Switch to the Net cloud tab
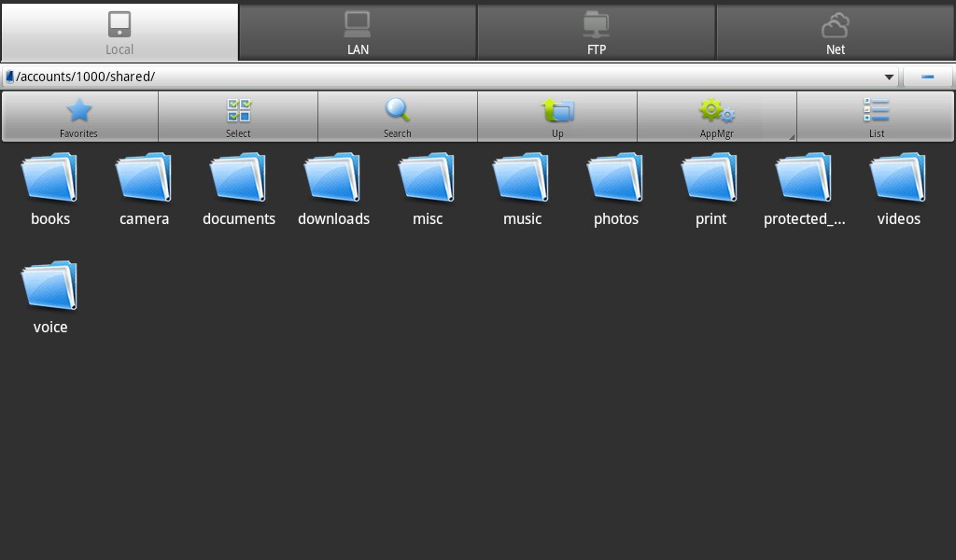Image resolution: width=956 pixels, height=560 pixels. point(836,33)
